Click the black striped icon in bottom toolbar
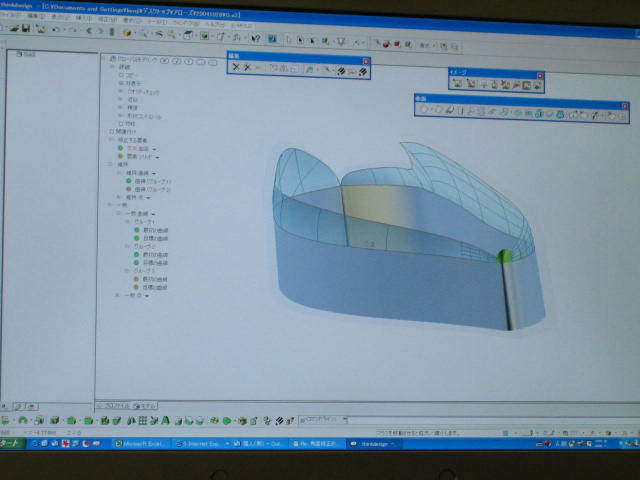Viewport: 640px width, 480px height. click(279, 420)
